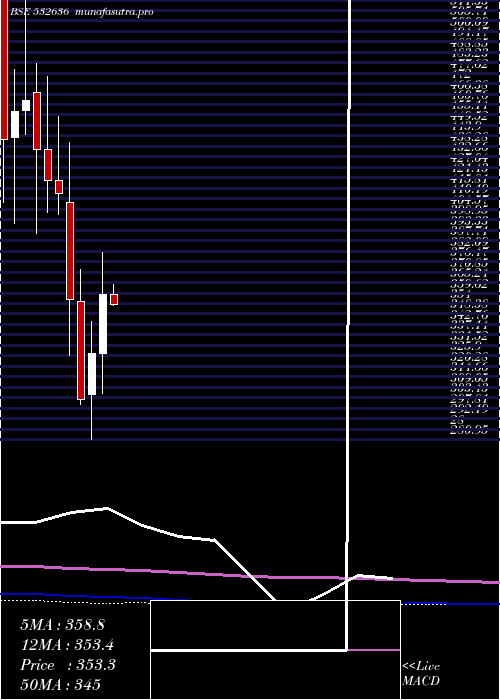The image size is (500, 700).
Task: Click the last small red candlestick
Action: 114,299
